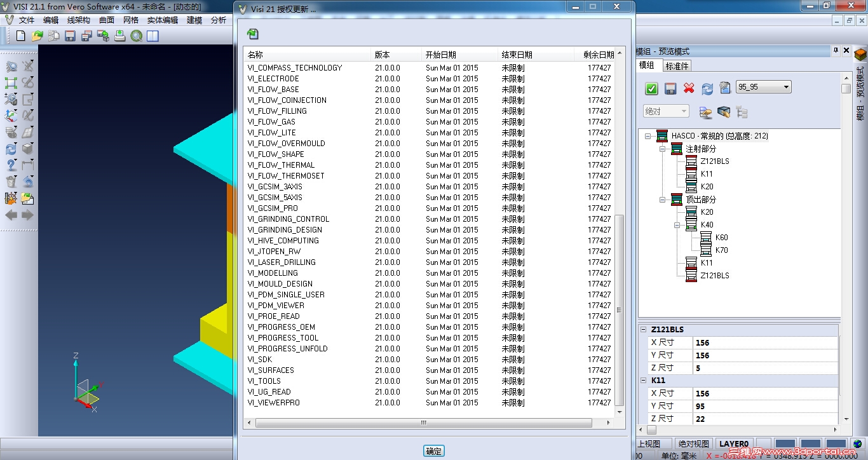Click the Print icon in the top toolbar

(x=120, y=36)
